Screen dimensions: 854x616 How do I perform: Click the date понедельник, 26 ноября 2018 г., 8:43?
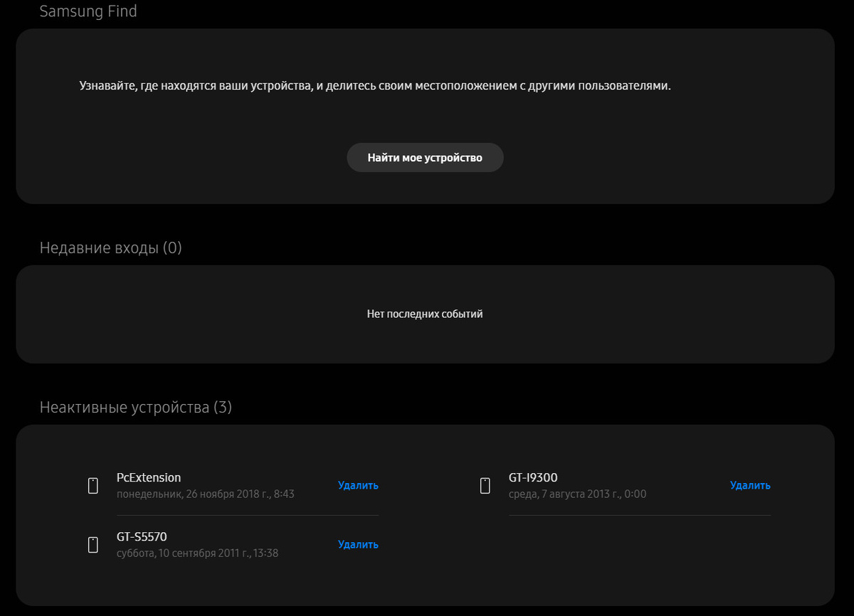pyautogui.click(x=206, y=494)
